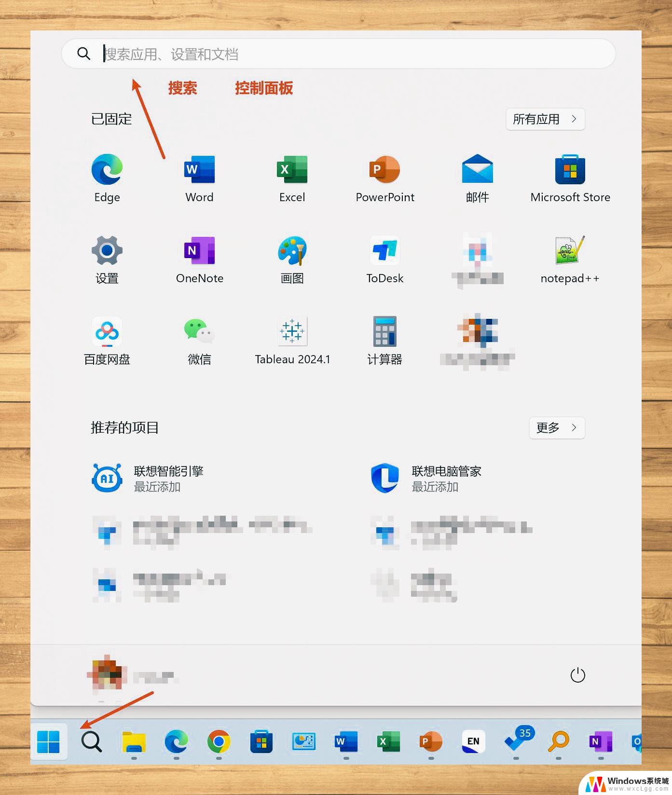
Task: Click the power button icon
Action: tap(577, 675)
